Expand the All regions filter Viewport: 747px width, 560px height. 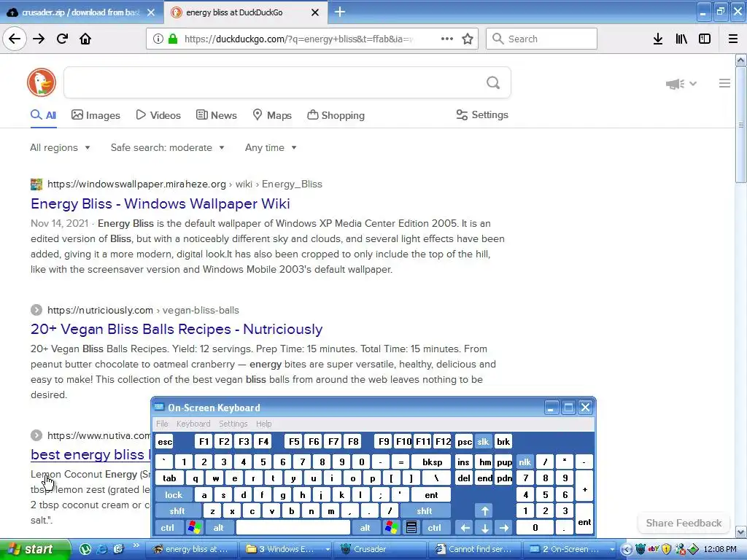(60, 147)
